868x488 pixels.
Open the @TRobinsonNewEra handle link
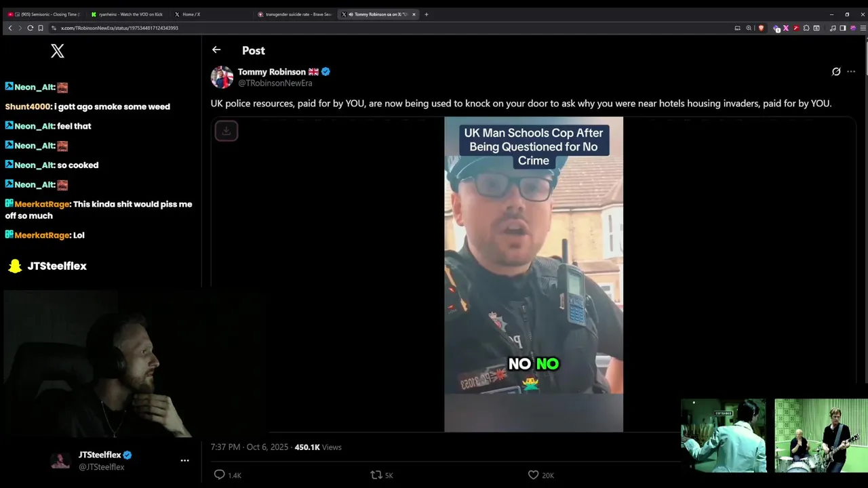pyautogui.click(x=275, y=83)
